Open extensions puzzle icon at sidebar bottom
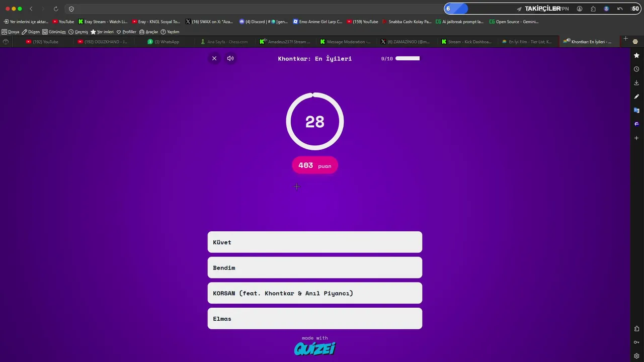This screenshot has height=362, width=644. [636, 329]
